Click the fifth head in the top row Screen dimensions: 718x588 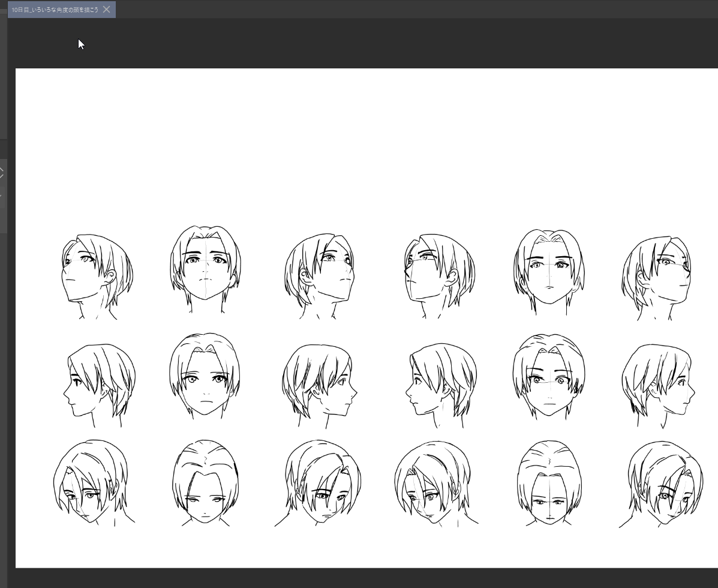click(549, 269)
